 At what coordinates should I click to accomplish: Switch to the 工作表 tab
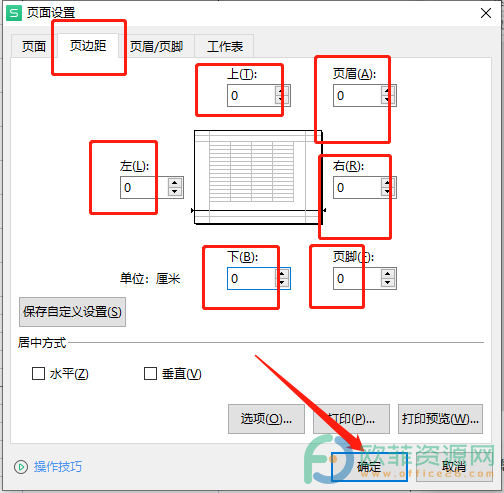pos(225,46)
